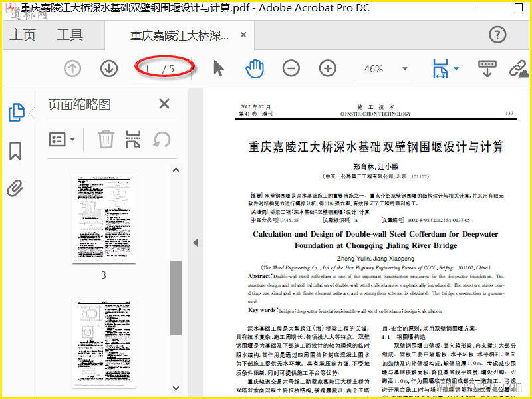Maximize the Acrobat window
The image size is (532, 399).
point(519,7)
